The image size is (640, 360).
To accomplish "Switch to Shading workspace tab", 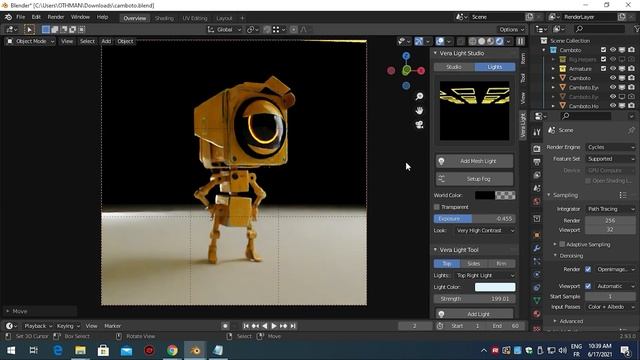I will click(x=164, y=18).
